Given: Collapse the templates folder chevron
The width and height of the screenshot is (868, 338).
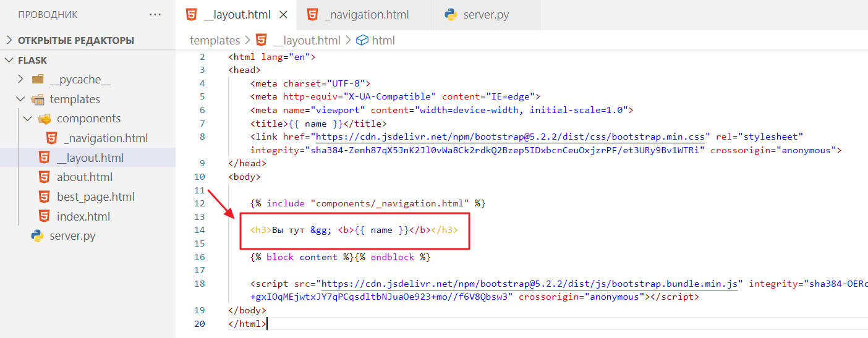Looking at the screenshot, I should click(20, 99).
